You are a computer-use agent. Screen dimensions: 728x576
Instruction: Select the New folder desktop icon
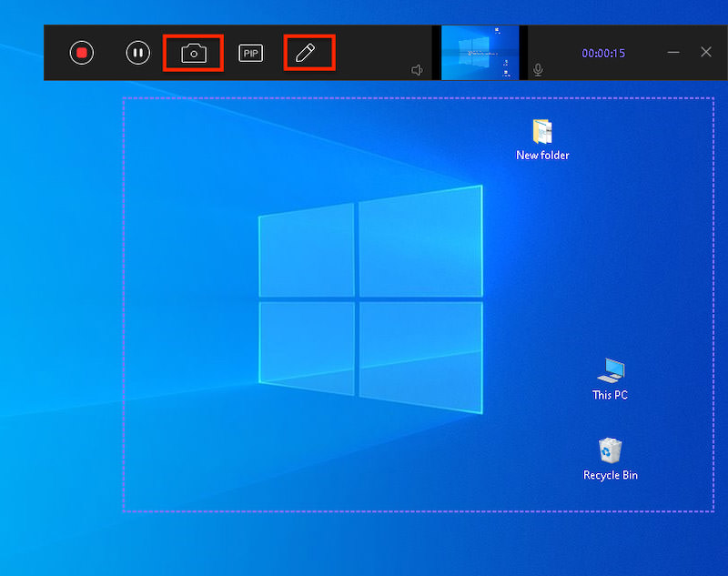click(542, 131)
